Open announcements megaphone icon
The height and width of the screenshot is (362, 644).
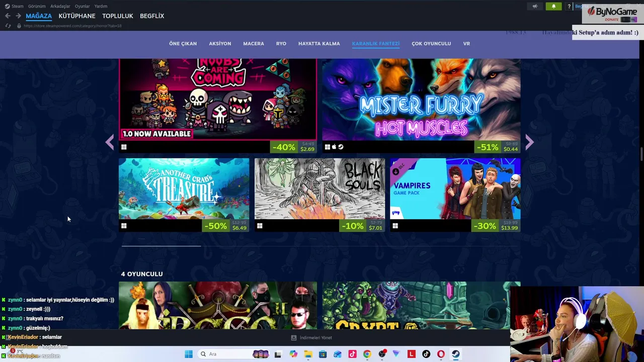[535, 6]
